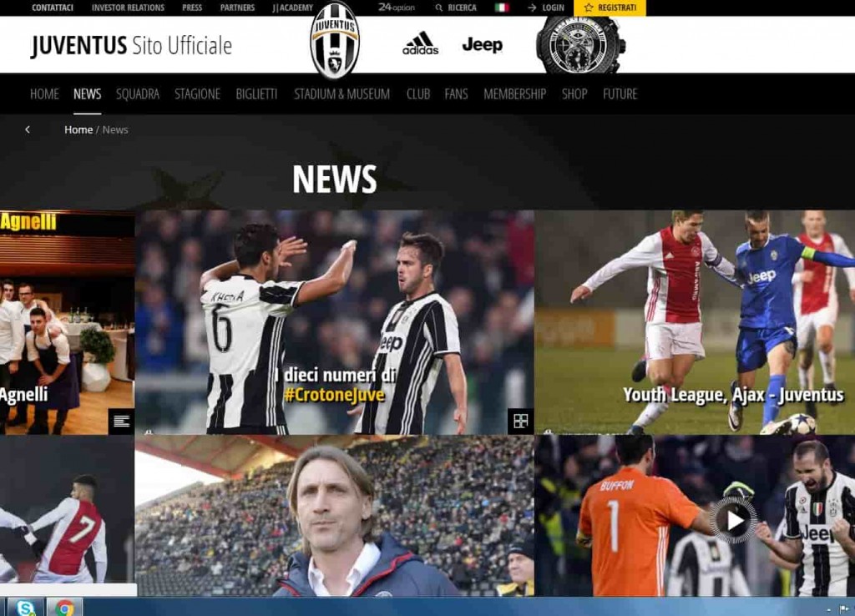Click the yellow Registrati button
The height and width of the screenshot is (616, 855).
(610, 8)
